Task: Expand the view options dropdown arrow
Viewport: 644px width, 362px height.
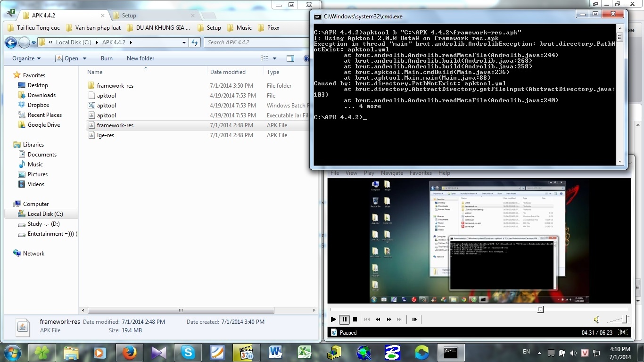Action: point(274,58)
